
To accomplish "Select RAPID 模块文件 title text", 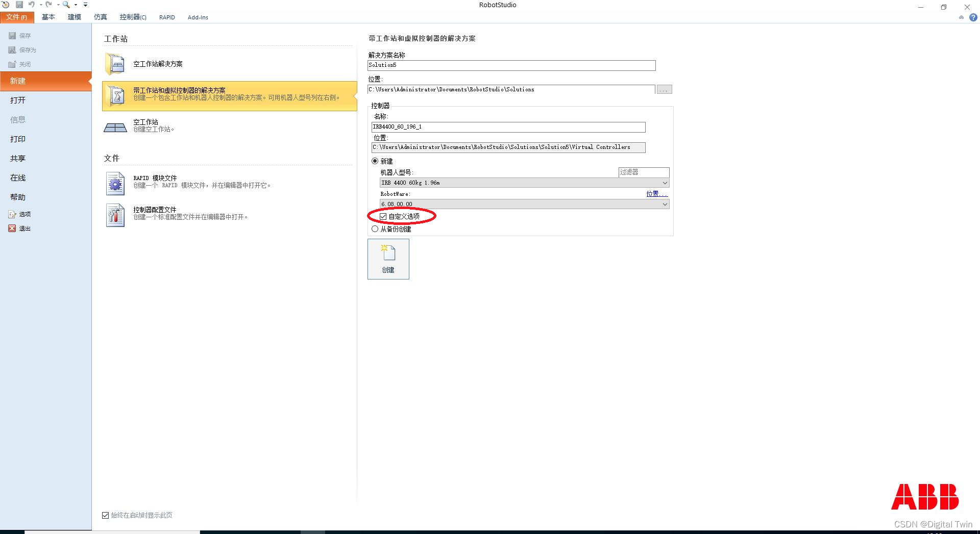I will coord(155,178).
